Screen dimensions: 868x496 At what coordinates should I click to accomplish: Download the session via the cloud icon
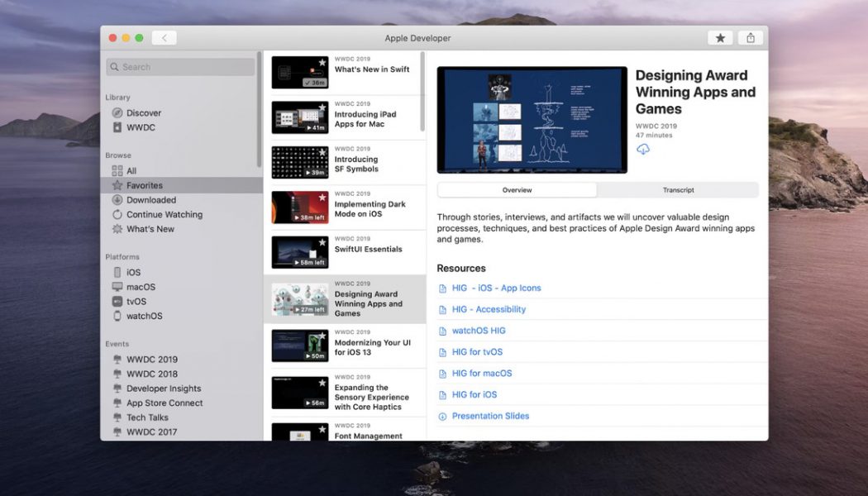coord(643,149)
